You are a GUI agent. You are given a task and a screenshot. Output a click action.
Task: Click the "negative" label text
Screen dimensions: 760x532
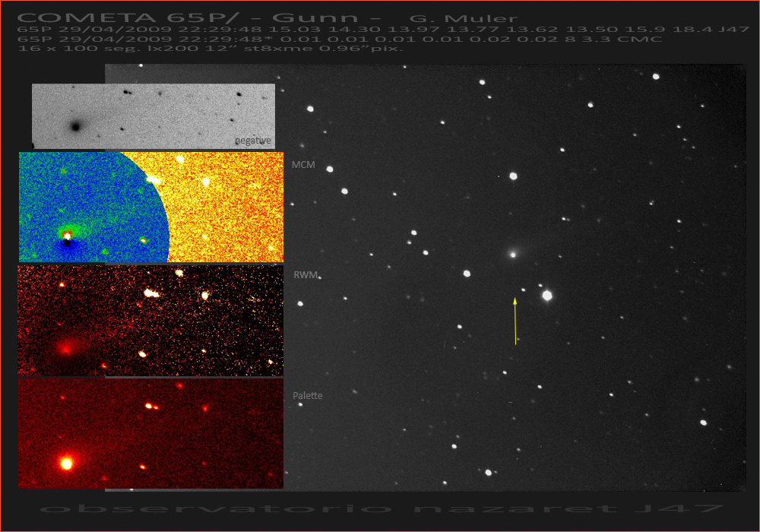(252, 141)
